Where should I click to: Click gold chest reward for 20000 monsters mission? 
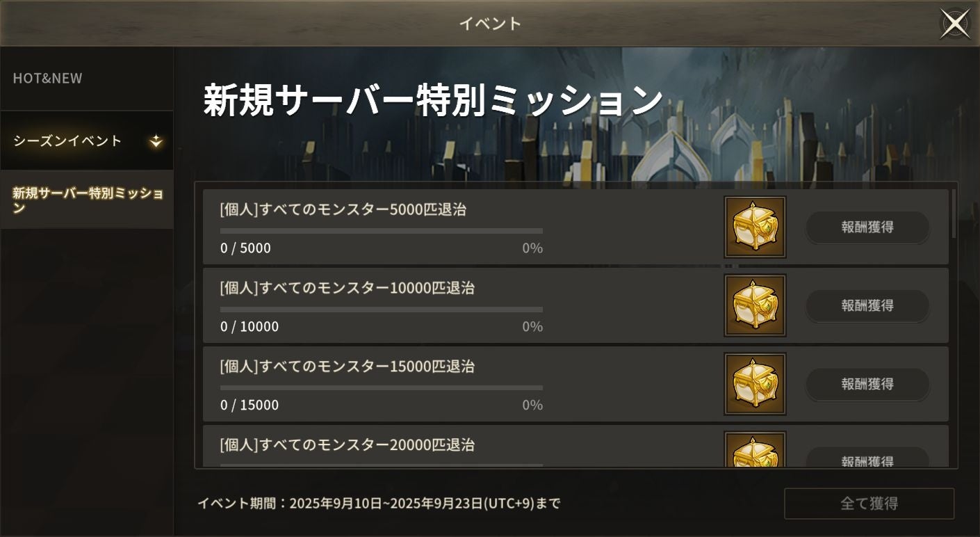click(755, 451)
